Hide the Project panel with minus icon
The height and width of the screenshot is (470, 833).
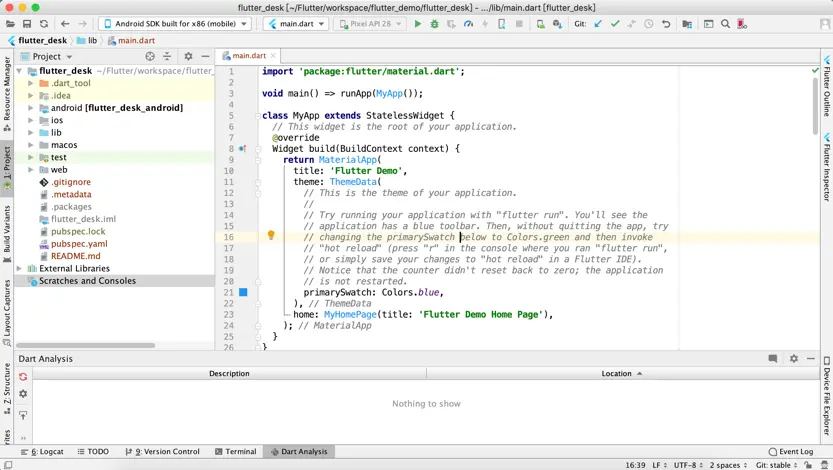205,56
